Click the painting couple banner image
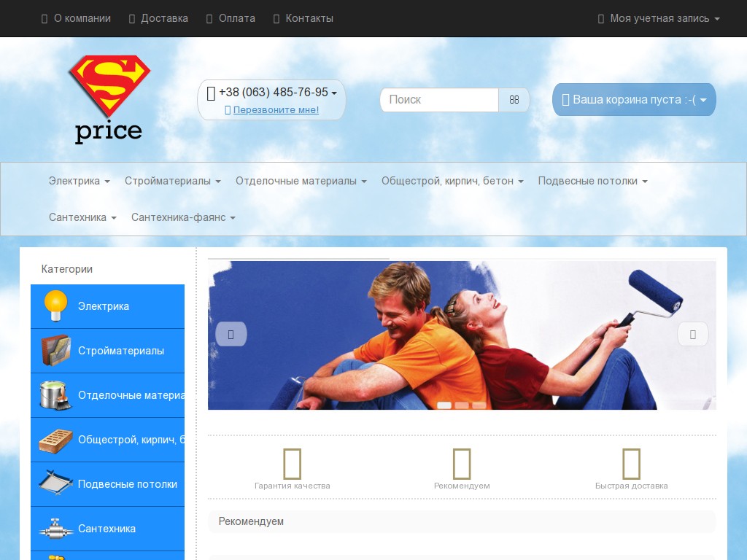 [x=462, y=335]
